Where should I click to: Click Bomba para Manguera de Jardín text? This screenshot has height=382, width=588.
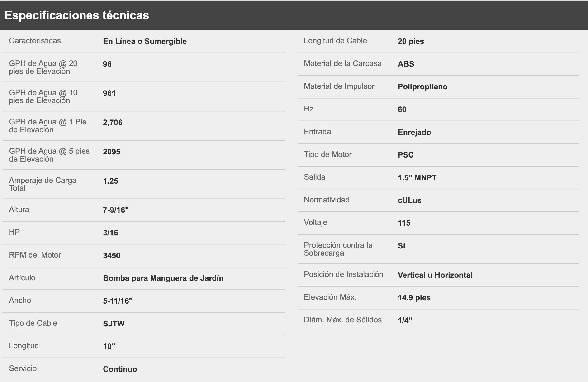point(163,278)
